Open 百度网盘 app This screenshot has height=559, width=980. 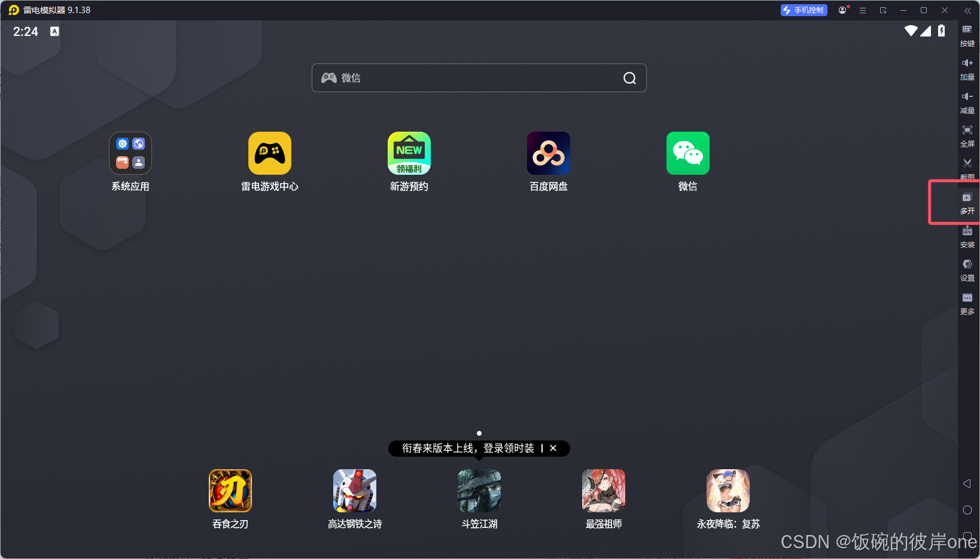(x=549, y=153)
